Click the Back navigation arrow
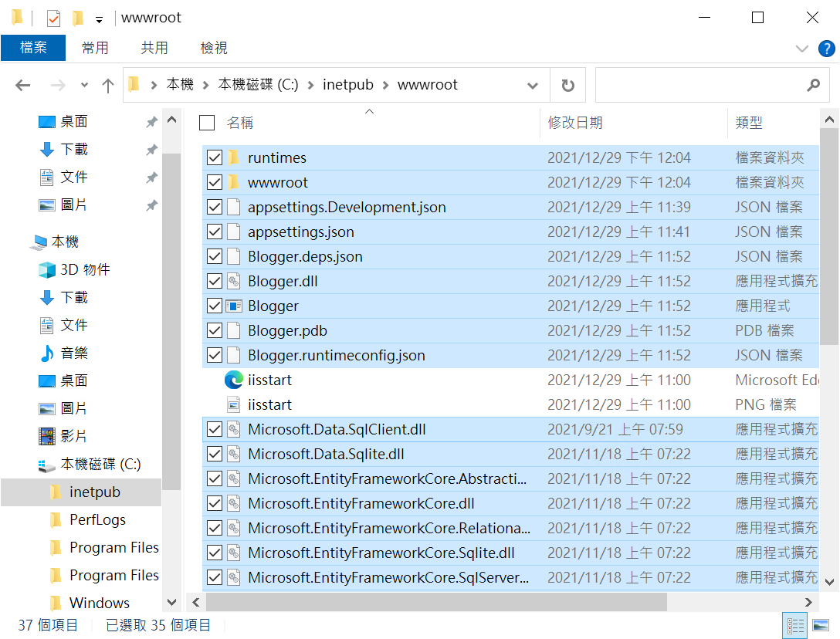 [x=22, y=85]
